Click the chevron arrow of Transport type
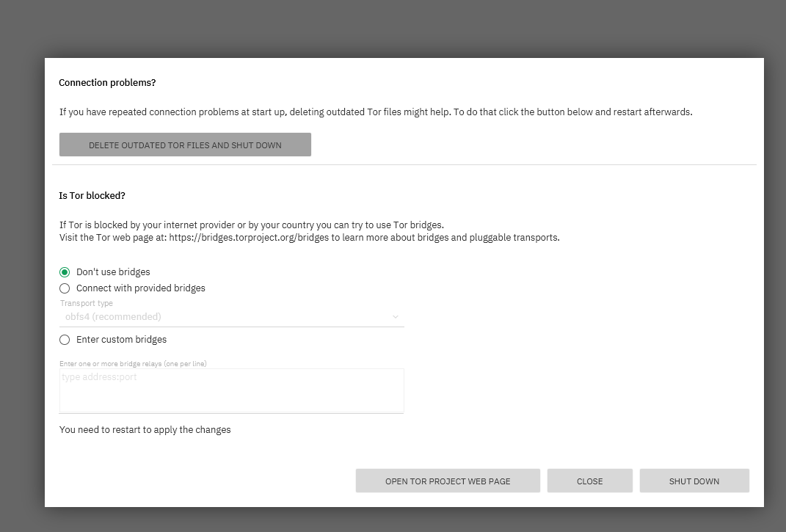Screen dimensions: 786x532 396,317
